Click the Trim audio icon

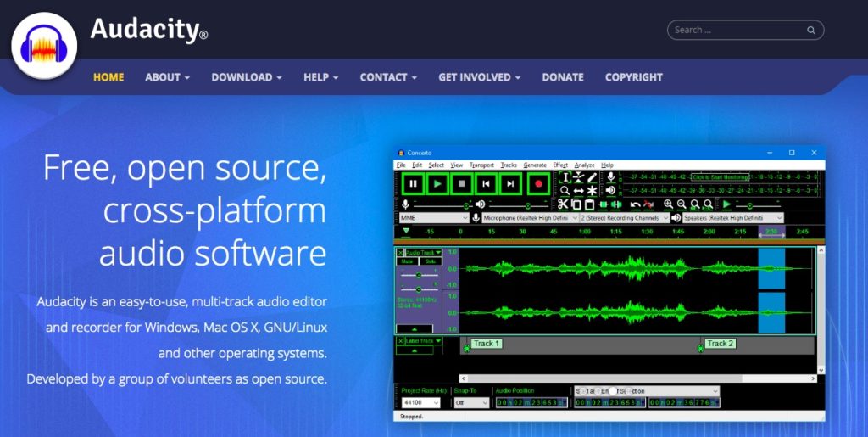coord(604,205)
